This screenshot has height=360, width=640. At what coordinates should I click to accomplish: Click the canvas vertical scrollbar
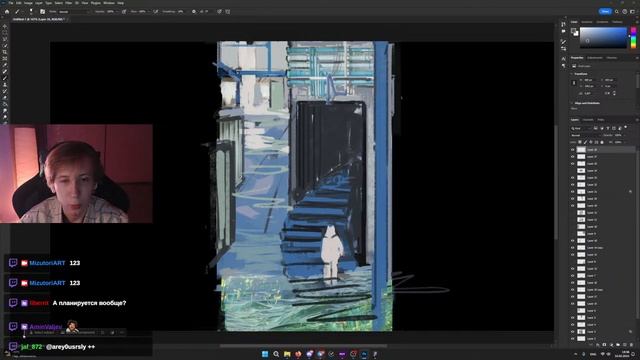(556, 182)
